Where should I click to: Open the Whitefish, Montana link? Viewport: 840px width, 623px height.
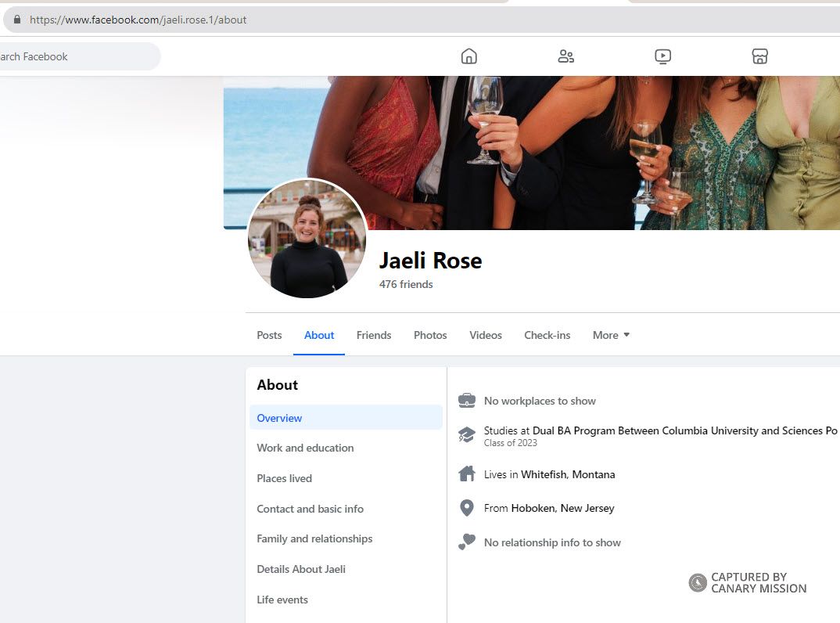point(568,474)
